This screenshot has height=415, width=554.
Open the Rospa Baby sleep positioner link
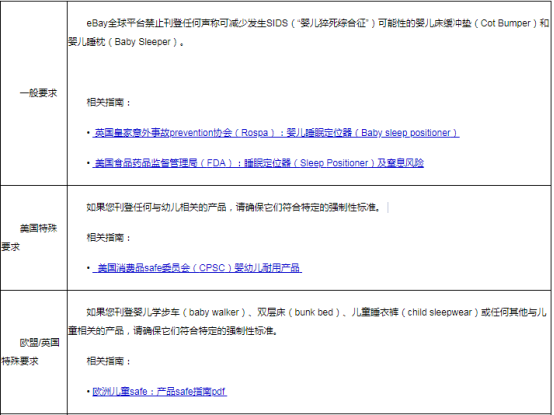(276, 133)
